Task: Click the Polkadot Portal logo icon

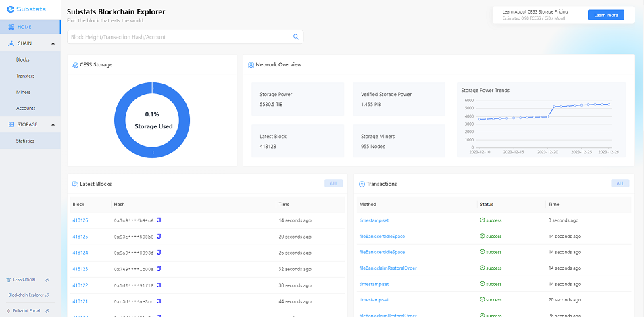Action: [8, 311]
